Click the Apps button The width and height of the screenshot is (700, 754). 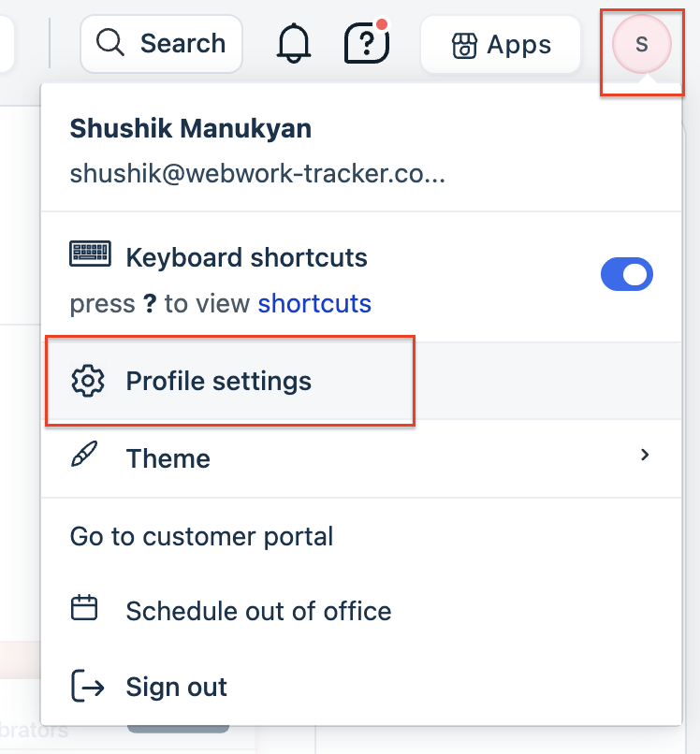click(501, 45)
